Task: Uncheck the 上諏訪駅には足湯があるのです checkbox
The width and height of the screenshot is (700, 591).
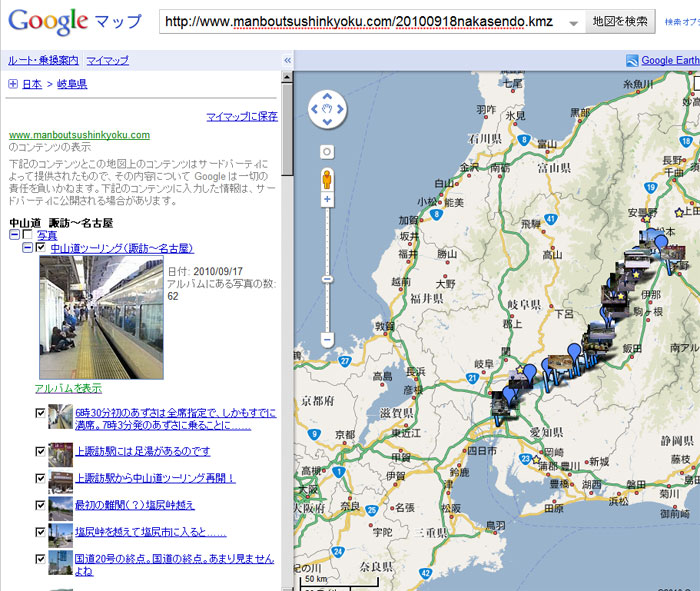Action: [40, 452]
